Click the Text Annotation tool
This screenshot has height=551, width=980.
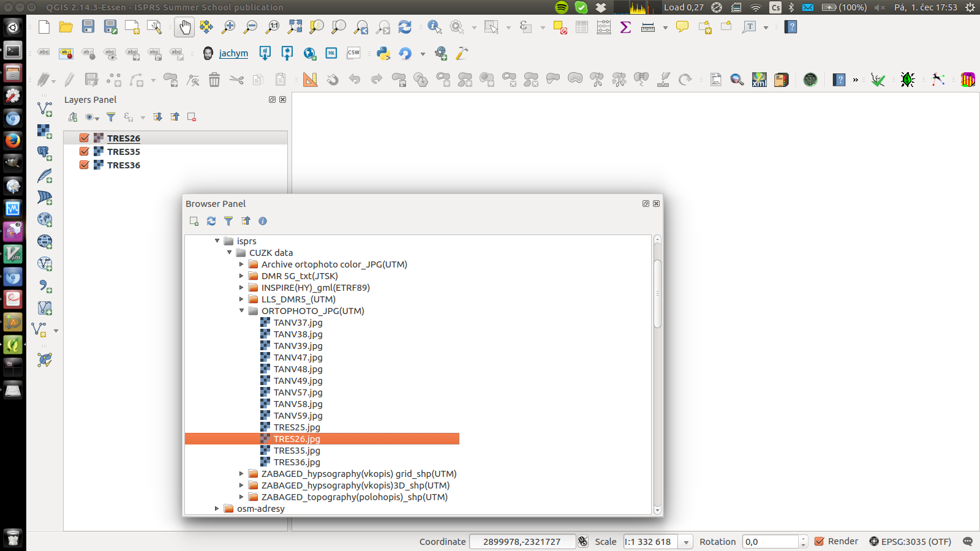[x=749, y=27]
